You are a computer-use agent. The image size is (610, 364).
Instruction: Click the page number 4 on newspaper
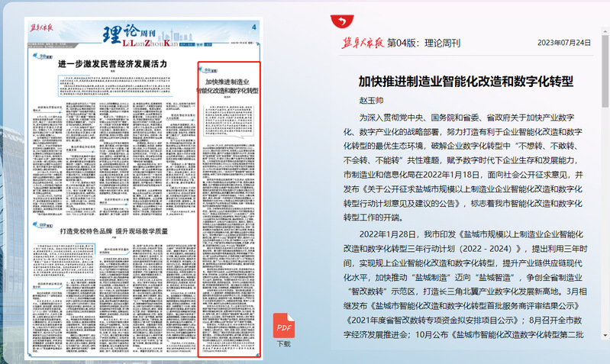point(253,28)
